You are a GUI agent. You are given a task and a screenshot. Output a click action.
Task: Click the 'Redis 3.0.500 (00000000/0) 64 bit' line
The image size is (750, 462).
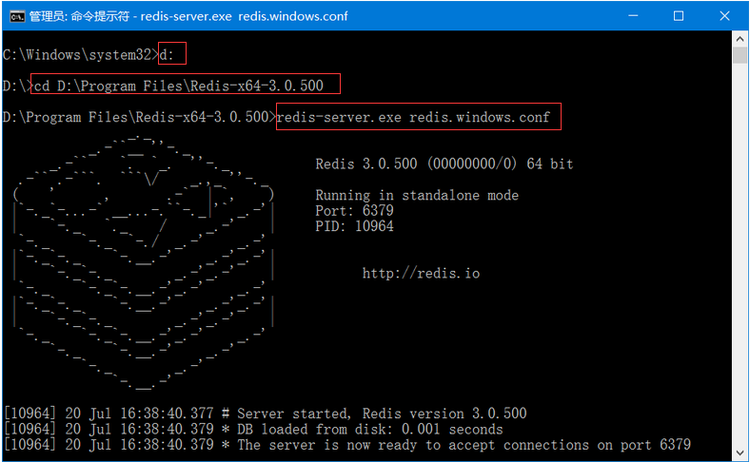coord(444,164)
